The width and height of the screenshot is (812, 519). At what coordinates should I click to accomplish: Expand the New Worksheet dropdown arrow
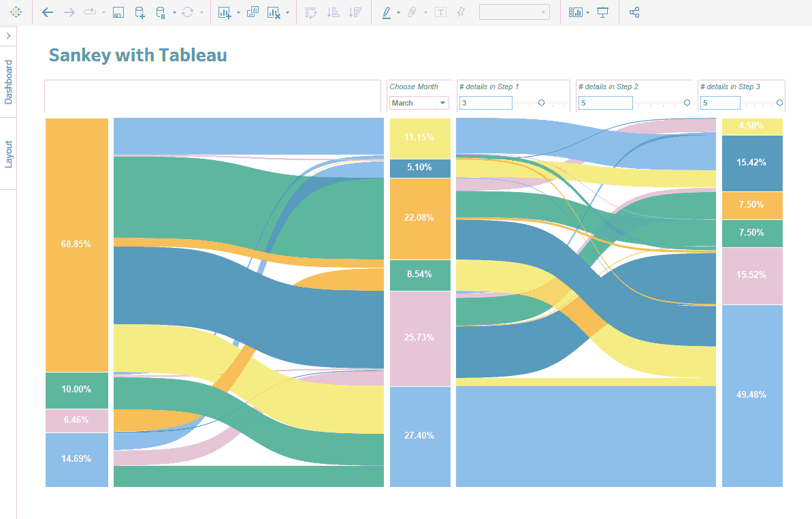click(238, 12)
